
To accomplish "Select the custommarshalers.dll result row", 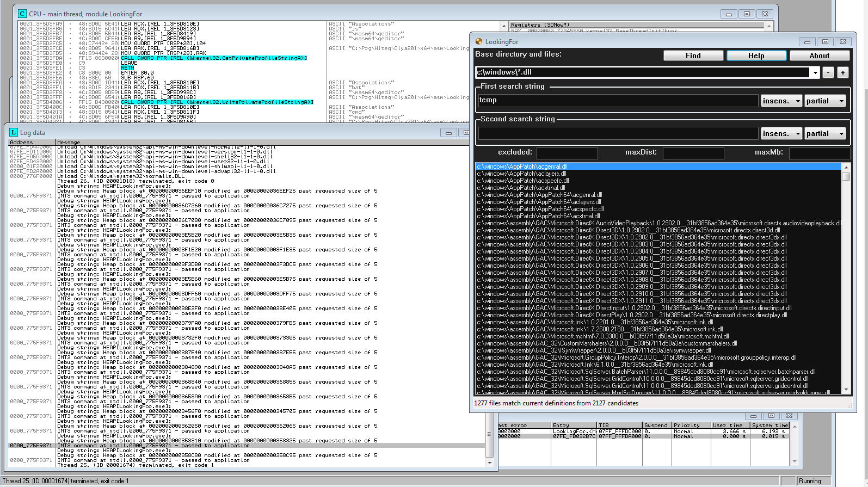I will pos(658,343).
